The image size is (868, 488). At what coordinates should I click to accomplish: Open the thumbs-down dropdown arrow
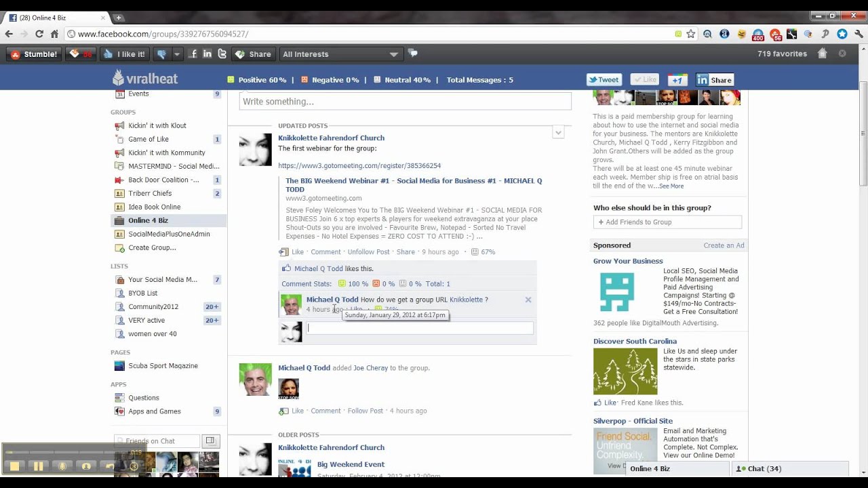(177, 54)
